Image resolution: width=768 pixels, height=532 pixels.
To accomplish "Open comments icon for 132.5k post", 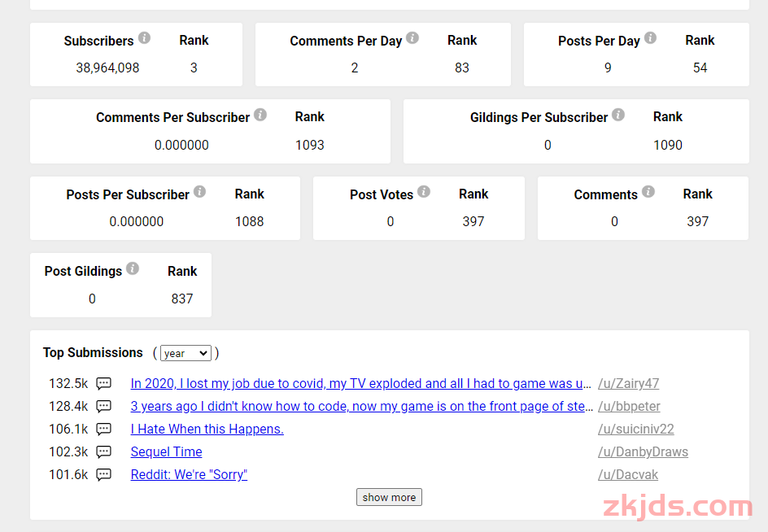I will click(x=104, y=383).
